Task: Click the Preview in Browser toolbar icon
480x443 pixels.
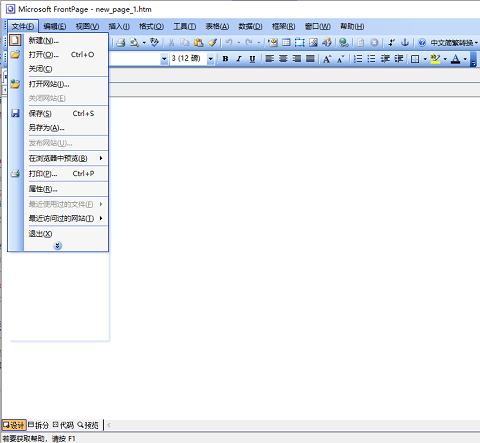Action: [x=134, y=42]
